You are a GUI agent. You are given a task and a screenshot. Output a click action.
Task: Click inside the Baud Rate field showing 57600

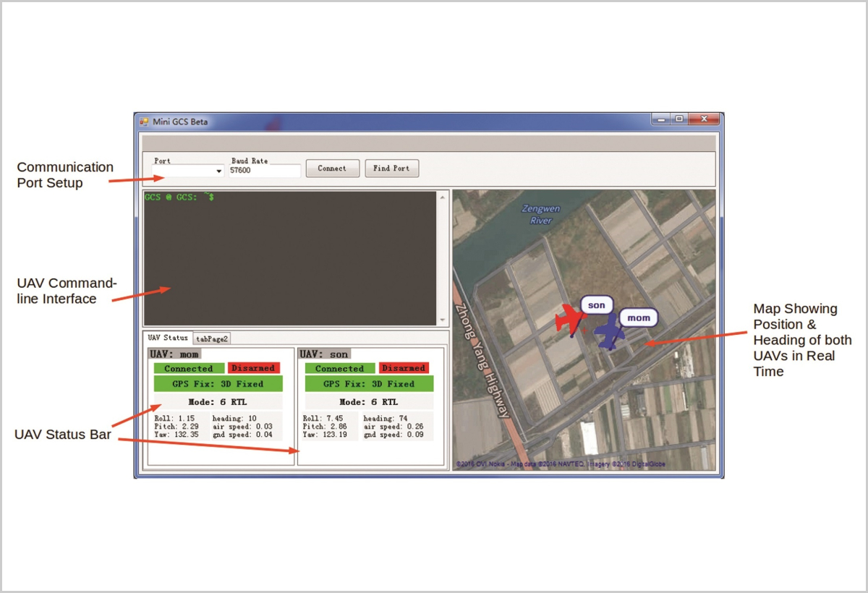(264, 171)
